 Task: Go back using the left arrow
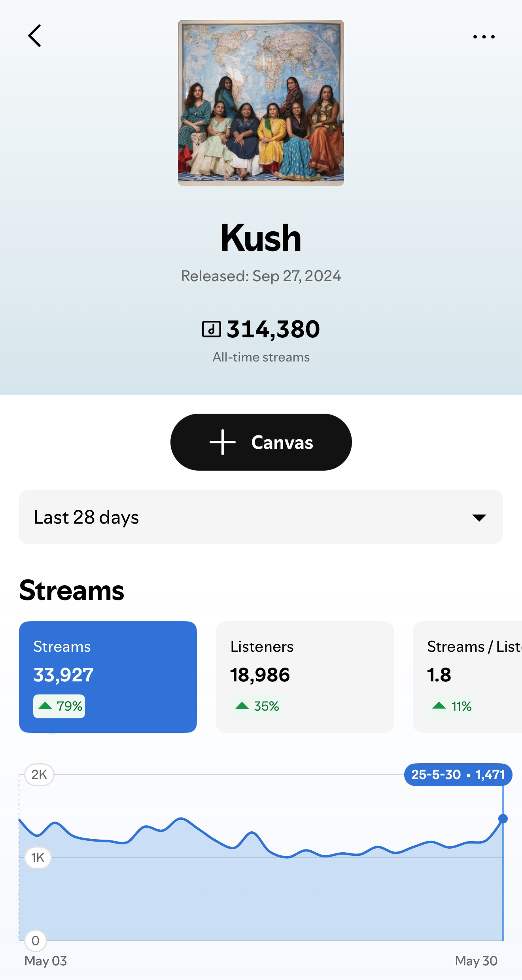click(x=35, y=36)
